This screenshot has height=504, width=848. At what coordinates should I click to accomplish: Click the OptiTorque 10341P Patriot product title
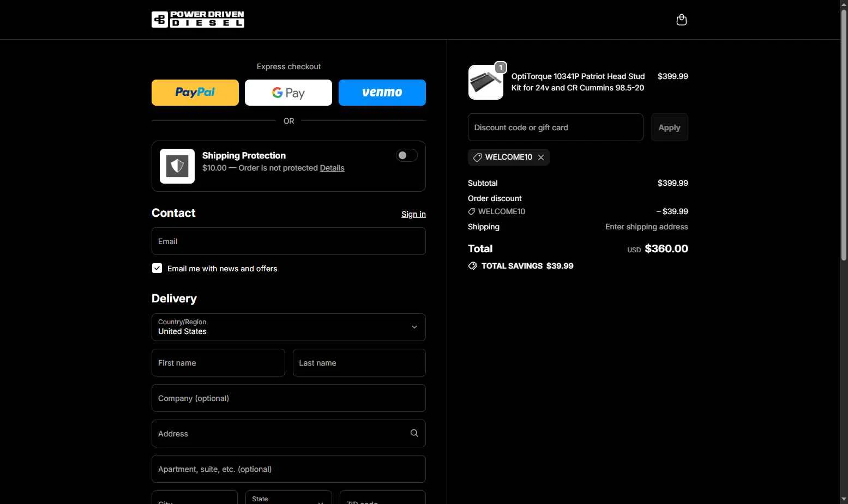coord(578,82)
